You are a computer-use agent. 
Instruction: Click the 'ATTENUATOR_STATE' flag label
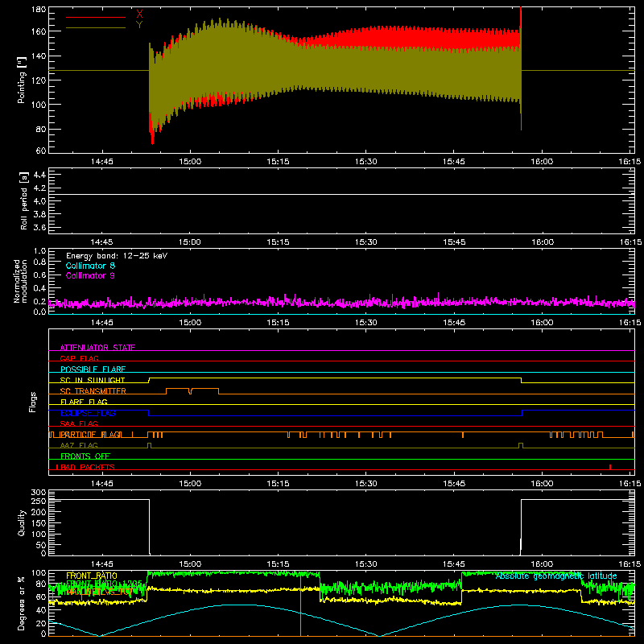point(97,348)
